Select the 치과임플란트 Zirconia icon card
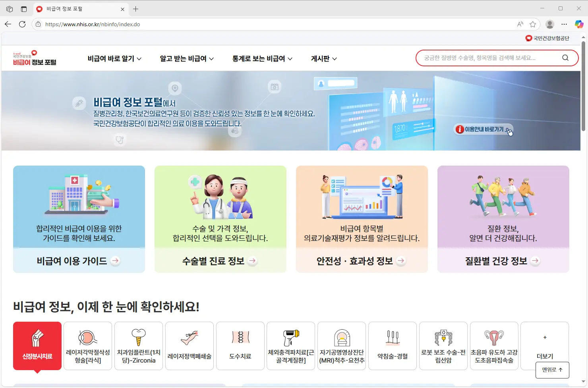588x388 pixels. coord(139,346)
